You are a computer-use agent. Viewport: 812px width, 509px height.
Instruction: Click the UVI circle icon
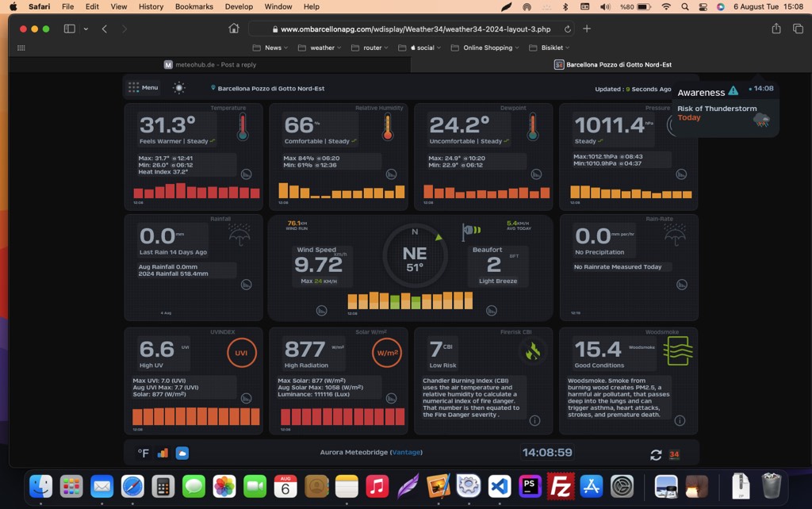242,353
